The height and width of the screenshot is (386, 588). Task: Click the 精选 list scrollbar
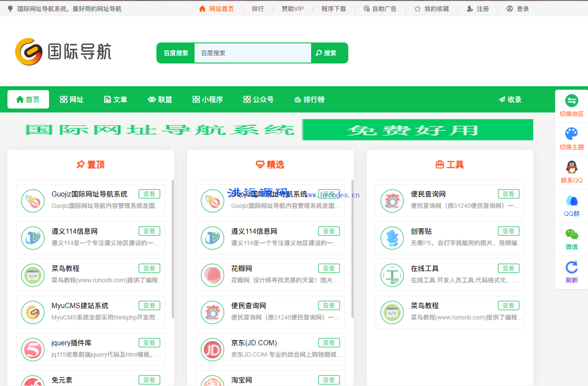[x=352, y=249]
